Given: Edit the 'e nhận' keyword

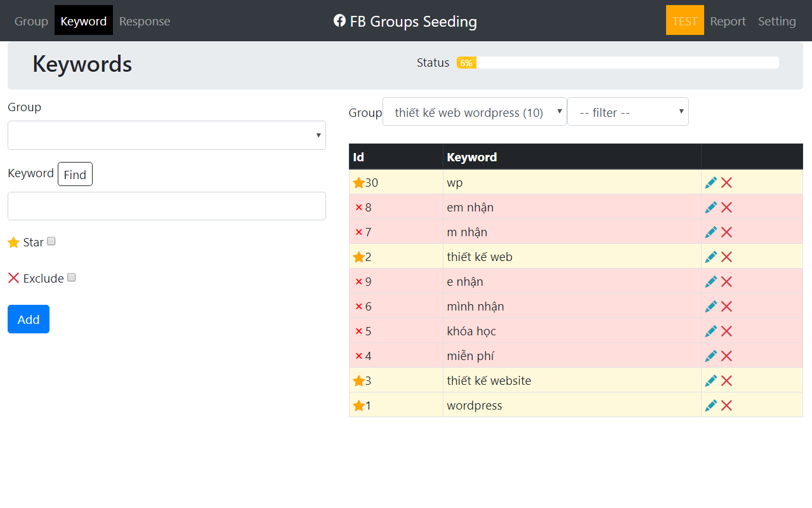Looking at the screenshot, I should [711, 281].
